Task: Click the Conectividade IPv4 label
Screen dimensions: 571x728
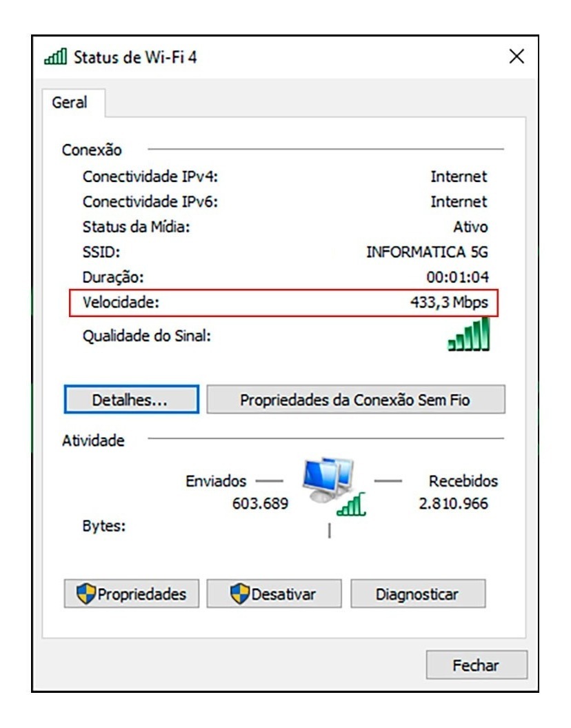Action: click(x=150, y=176)
